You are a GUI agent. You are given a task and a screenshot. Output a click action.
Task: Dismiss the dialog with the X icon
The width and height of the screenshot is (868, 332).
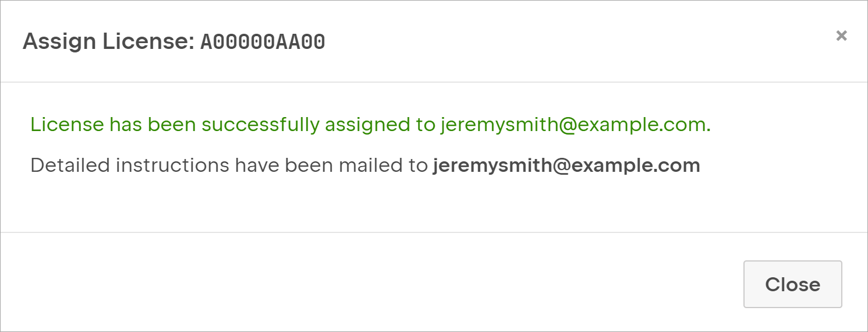[x=841, y=36]
